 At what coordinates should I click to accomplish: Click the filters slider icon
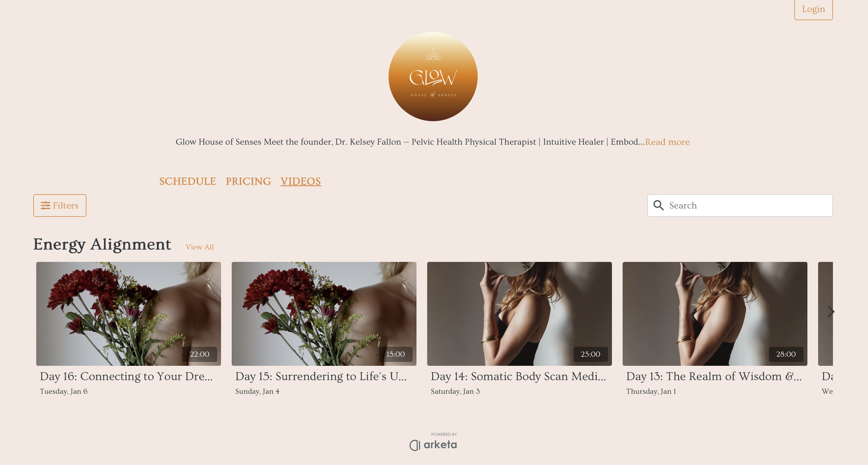tap(45, 205)
